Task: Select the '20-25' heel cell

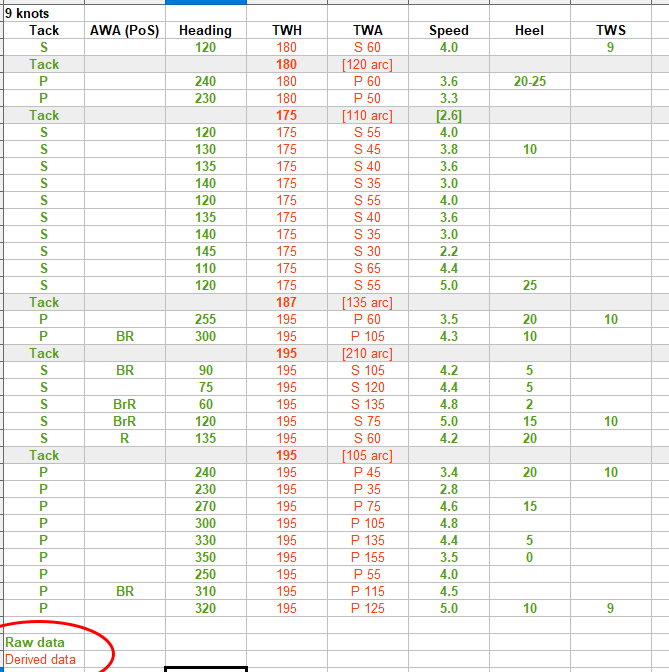Action: pyautogui.click(x=530, y=81)
